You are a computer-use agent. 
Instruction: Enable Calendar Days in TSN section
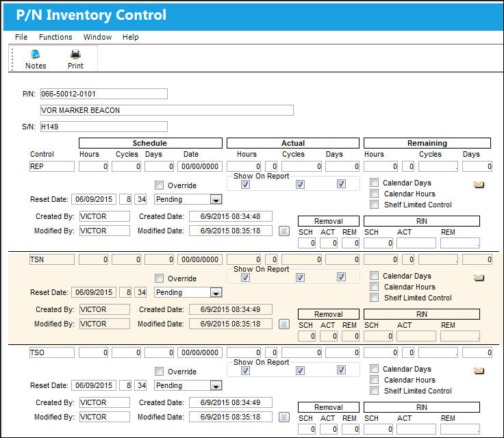pyautogui.click(x=374, y=275)
